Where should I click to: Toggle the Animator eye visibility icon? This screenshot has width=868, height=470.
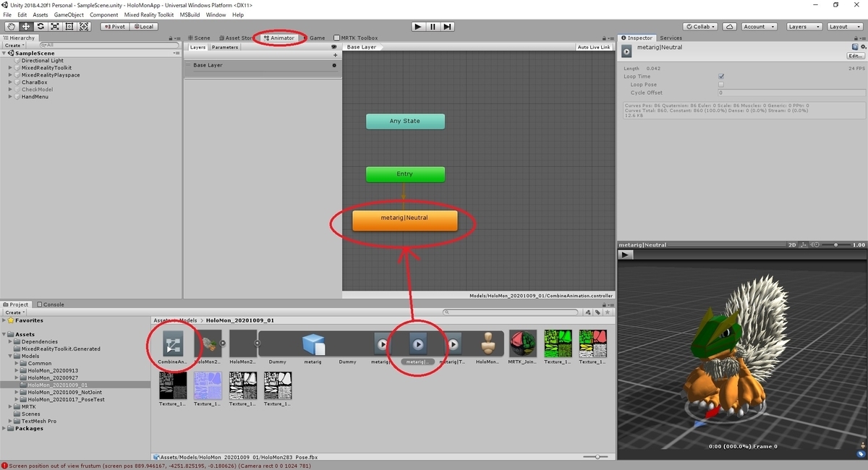coord(334,47)
